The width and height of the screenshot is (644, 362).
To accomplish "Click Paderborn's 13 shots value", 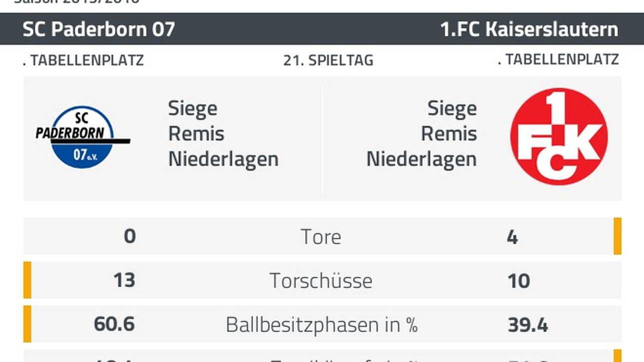I will click(124, 281).
